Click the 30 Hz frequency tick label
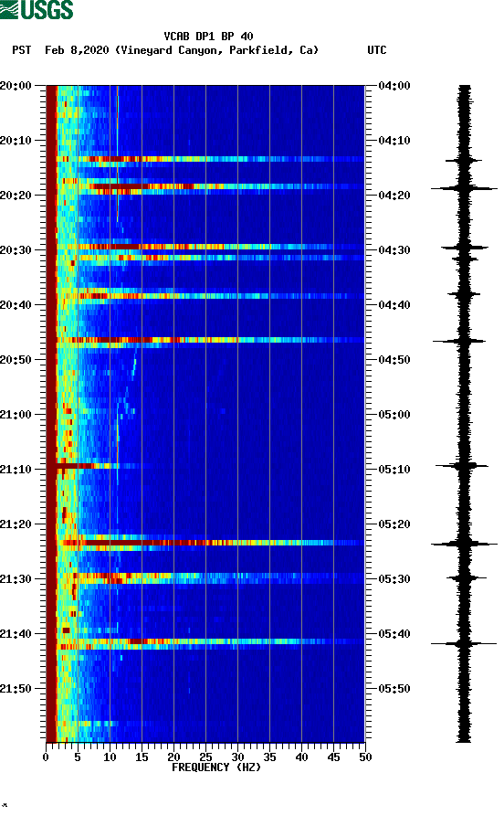Screen dimensions: 504x815 pyautogui.click(x=237, y=757)
